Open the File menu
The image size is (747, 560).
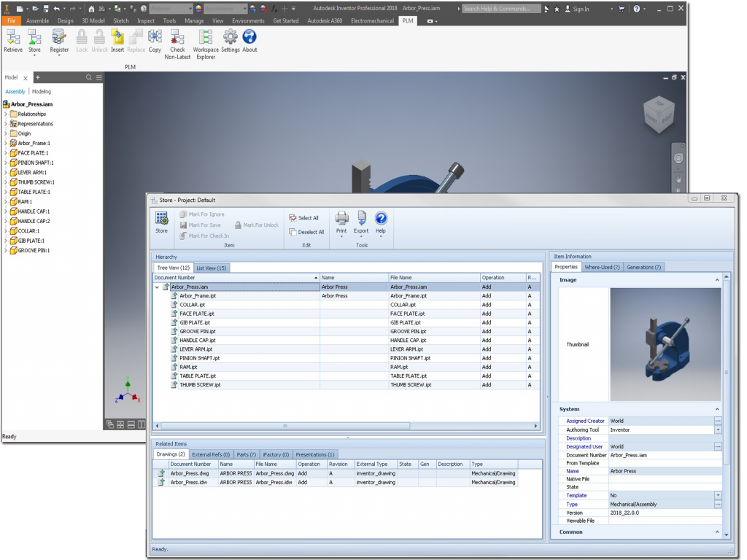coord(12,21)
